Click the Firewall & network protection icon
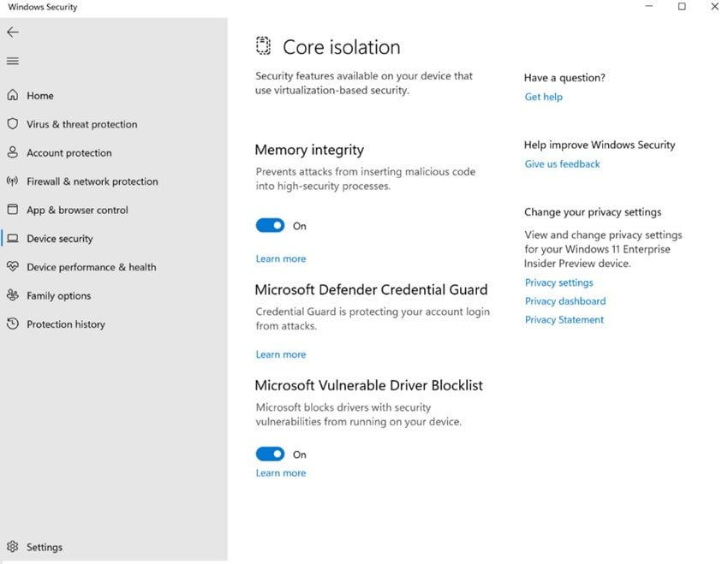Image resolution: width=728 pixels, height=564 pixels. (x=14, y=181)
